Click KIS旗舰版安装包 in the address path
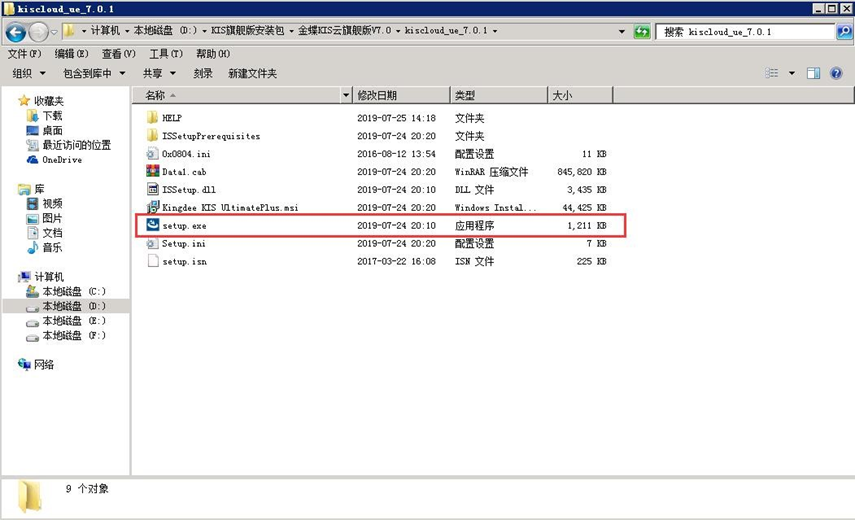This screenshot has height=520, width=855. (x=248, y=31)
